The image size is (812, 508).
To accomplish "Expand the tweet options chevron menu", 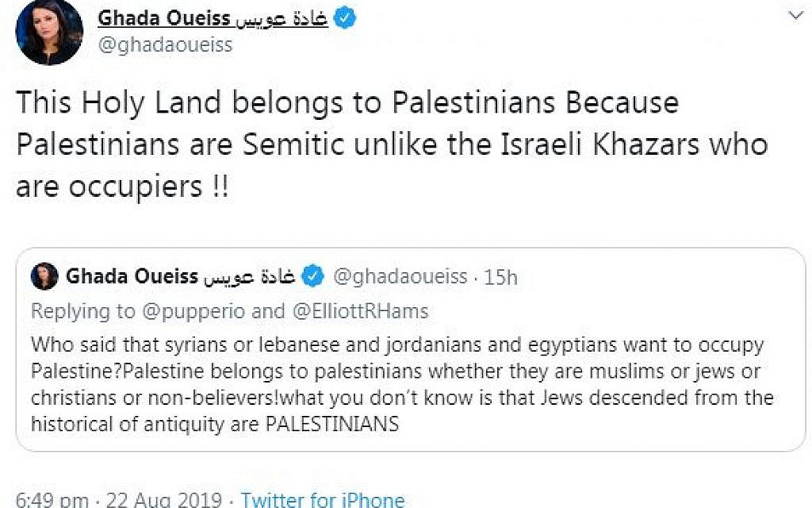I will coord(798,17).
